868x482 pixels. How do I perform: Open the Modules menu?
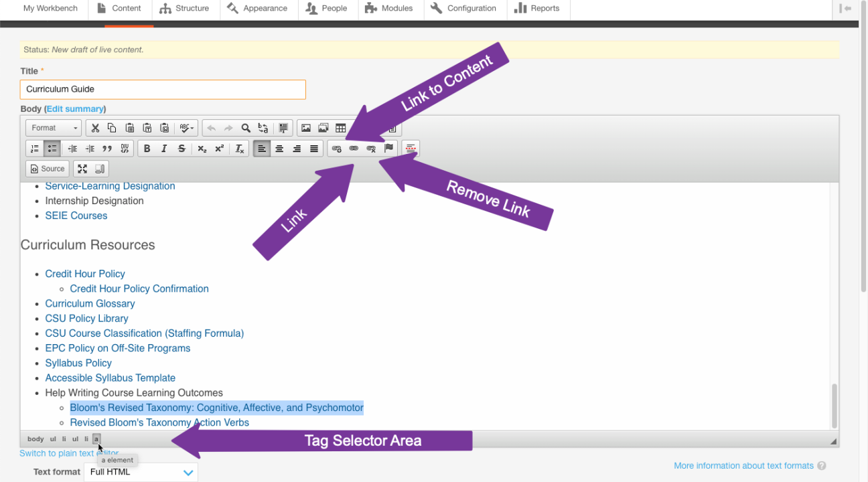(388, 8)
